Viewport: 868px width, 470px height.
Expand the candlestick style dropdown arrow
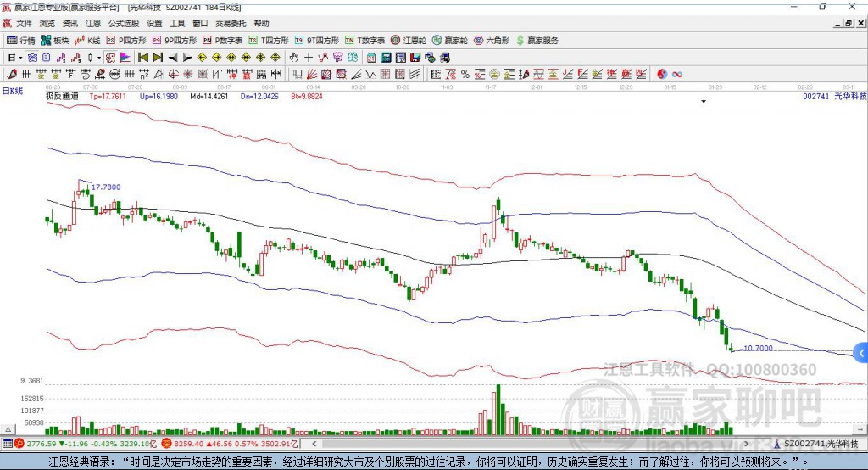coord(99,58)
